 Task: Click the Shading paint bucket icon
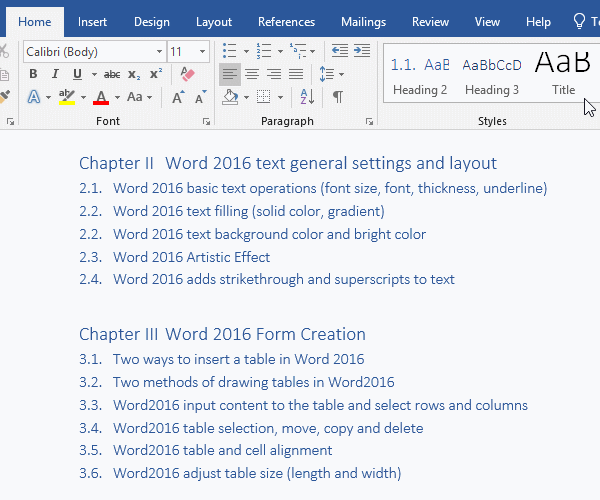pos(230,97)
